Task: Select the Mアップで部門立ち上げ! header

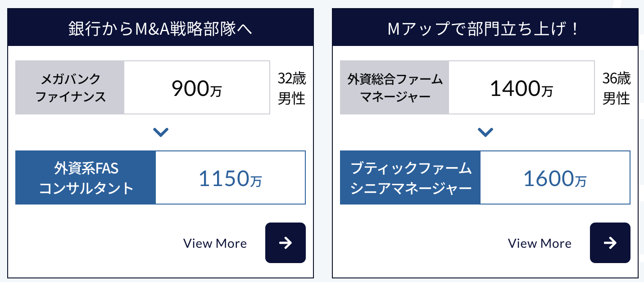Action: click(x=485, y=29)
